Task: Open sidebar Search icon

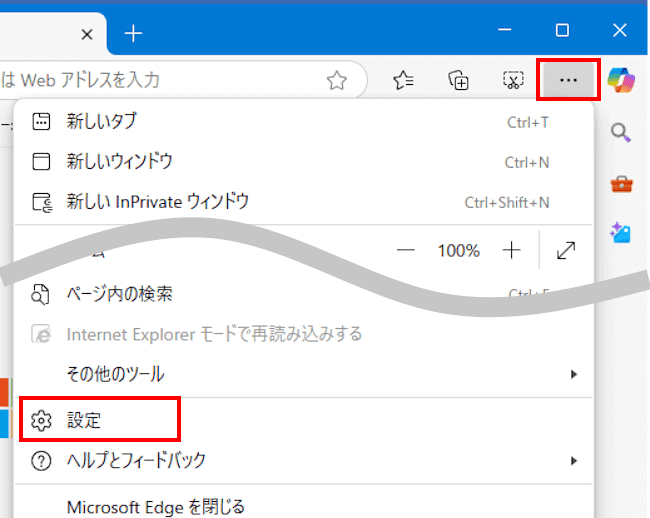Action: pos(621,133)
